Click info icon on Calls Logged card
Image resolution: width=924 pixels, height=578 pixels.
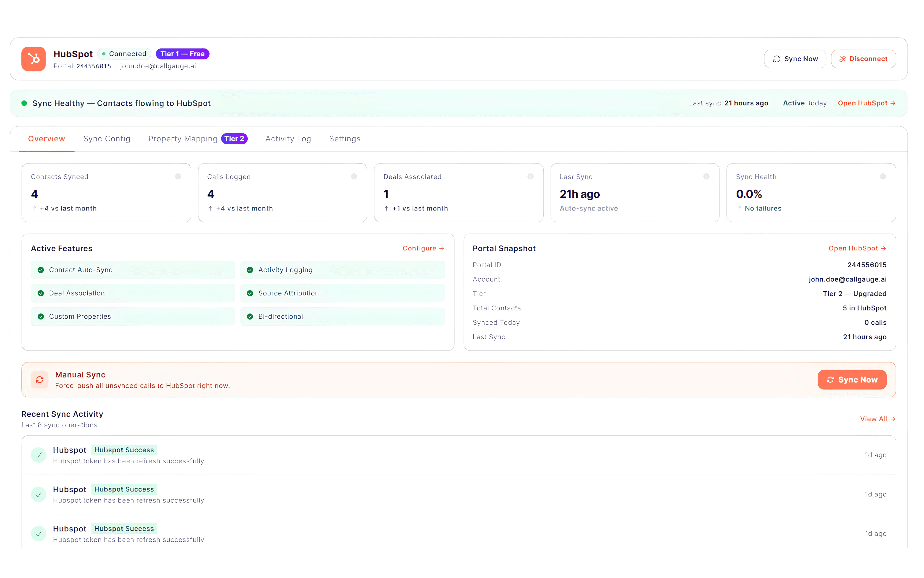pos(353,176)
